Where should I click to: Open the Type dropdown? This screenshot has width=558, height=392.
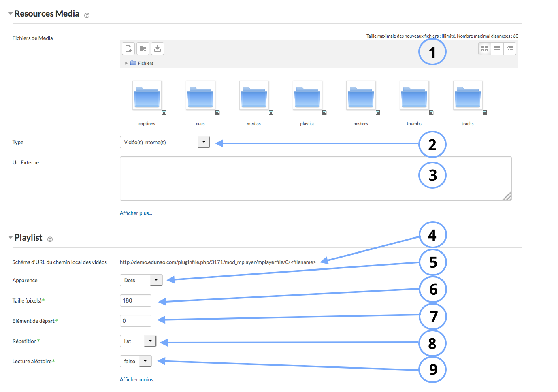[x=164, y=142]
